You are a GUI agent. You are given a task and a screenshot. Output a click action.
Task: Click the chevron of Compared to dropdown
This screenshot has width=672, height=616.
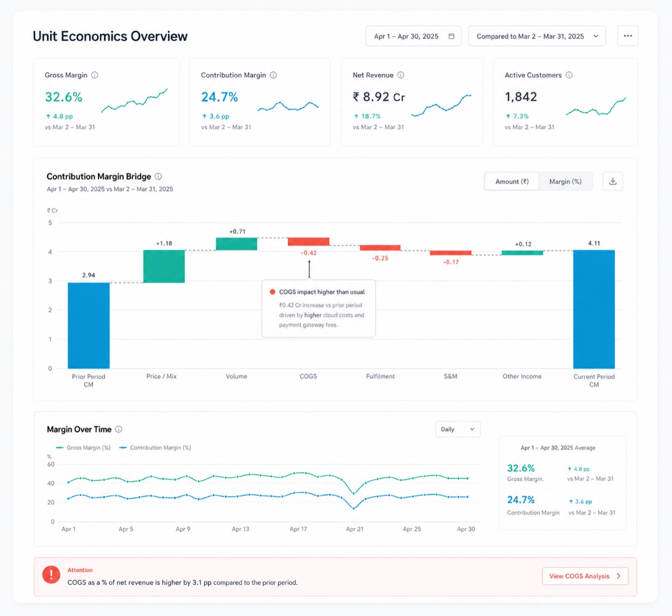click(x=595, y=36)
